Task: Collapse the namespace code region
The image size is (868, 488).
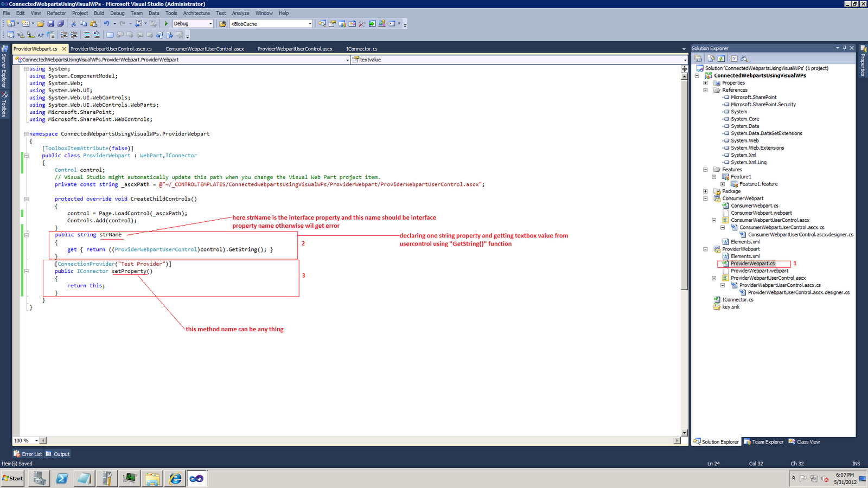Action: point(26,134)
